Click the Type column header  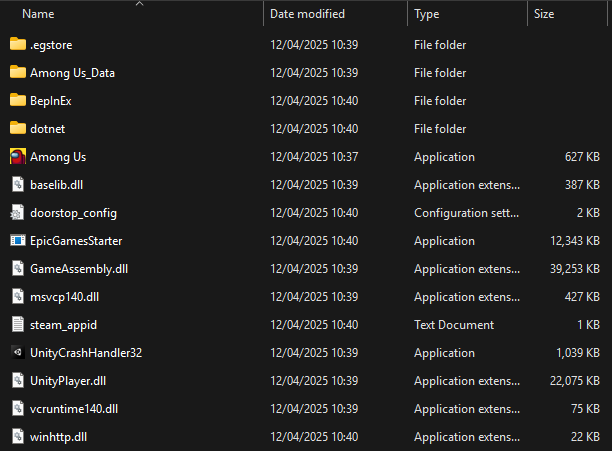pos(427,14)
